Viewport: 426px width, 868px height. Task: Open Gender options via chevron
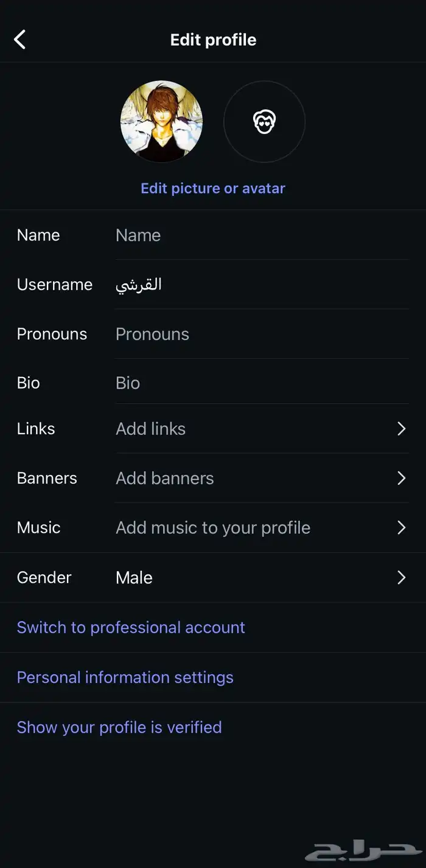[x=401, y=577]
